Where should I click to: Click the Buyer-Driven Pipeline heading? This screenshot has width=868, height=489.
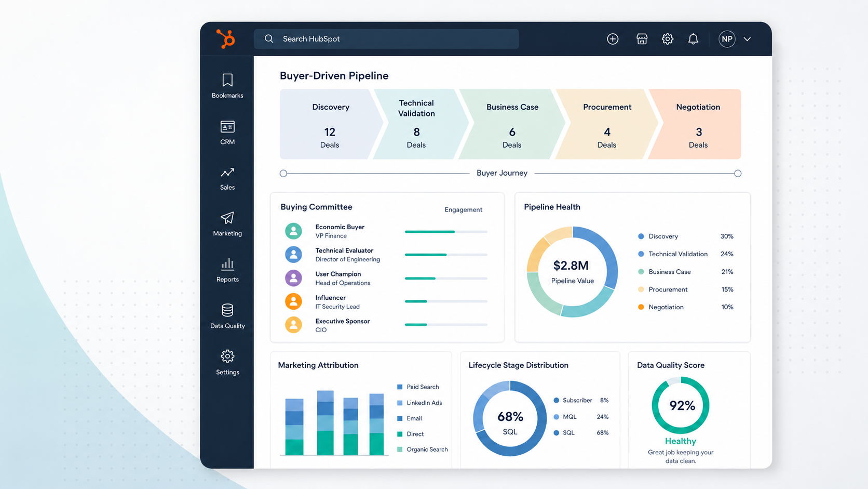tap(334, 76)
